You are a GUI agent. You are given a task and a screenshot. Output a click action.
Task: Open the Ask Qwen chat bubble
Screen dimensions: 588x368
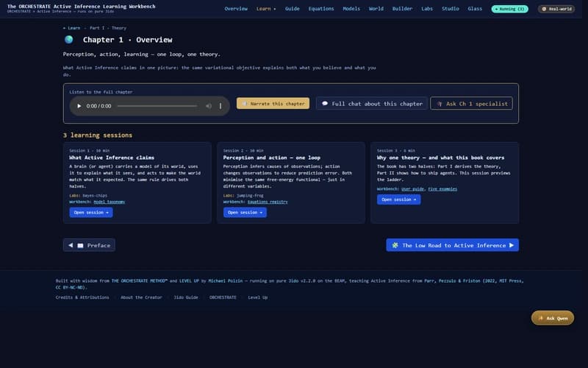552,318
